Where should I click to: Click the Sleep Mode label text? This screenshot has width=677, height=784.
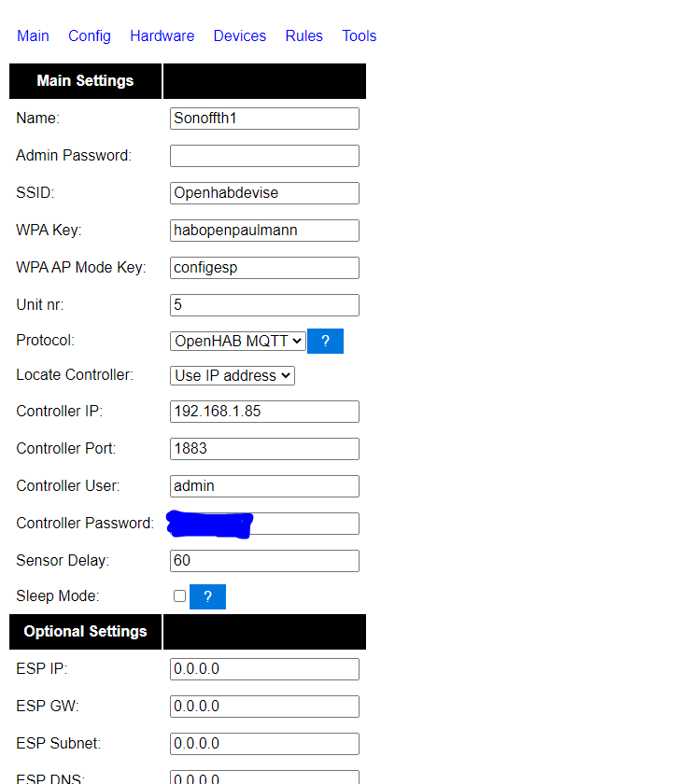pos(58,596)
